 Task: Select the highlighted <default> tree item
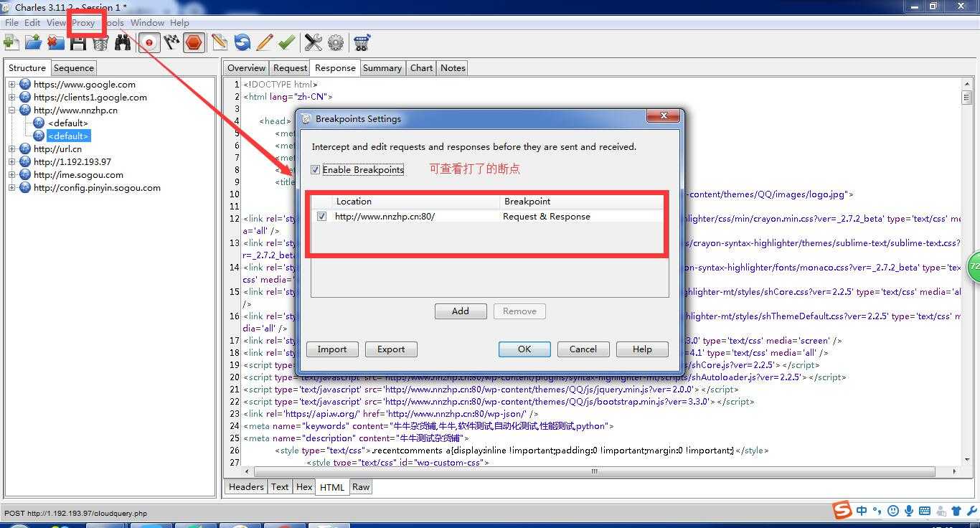point(68,136)
